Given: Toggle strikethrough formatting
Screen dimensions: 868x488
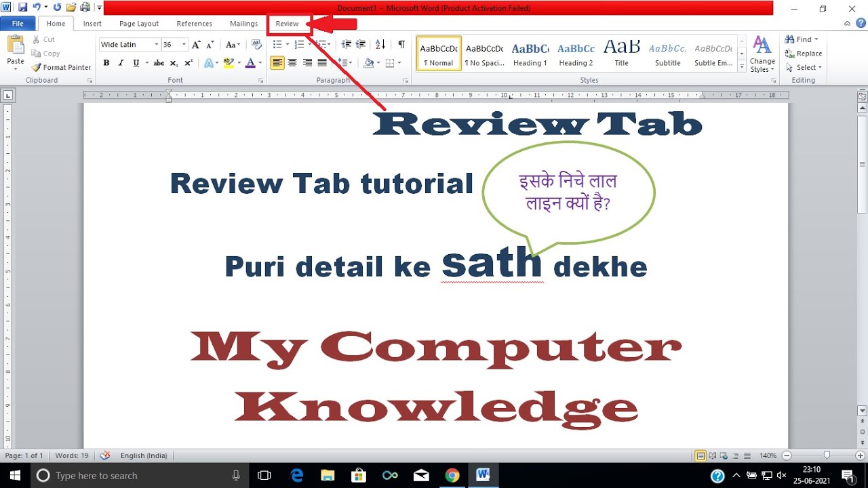Looking at the screenshot, I should point(159,63).
